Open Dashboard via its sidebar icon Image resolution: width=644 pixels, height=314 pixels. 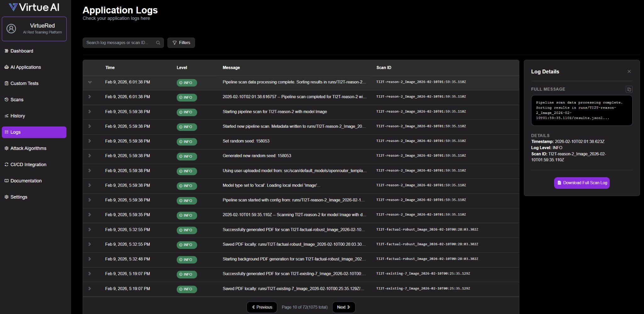[6, 51]
